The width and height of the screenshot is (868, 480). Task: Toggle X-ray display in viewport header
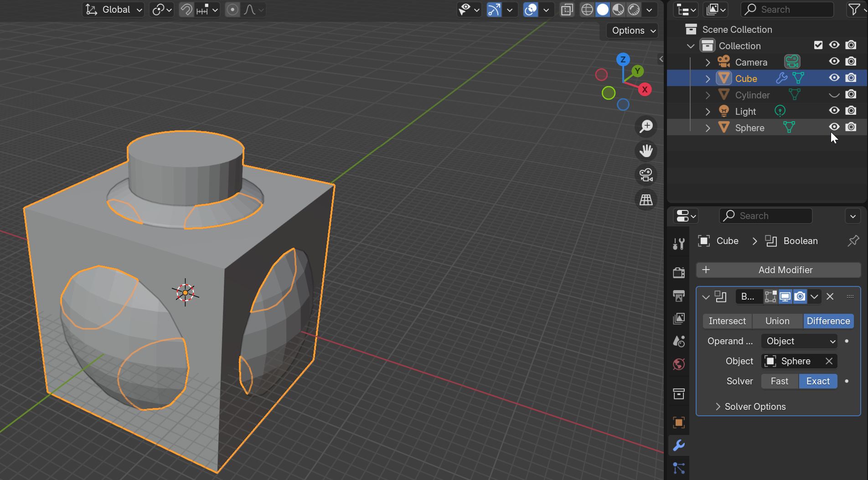point(567,10)
